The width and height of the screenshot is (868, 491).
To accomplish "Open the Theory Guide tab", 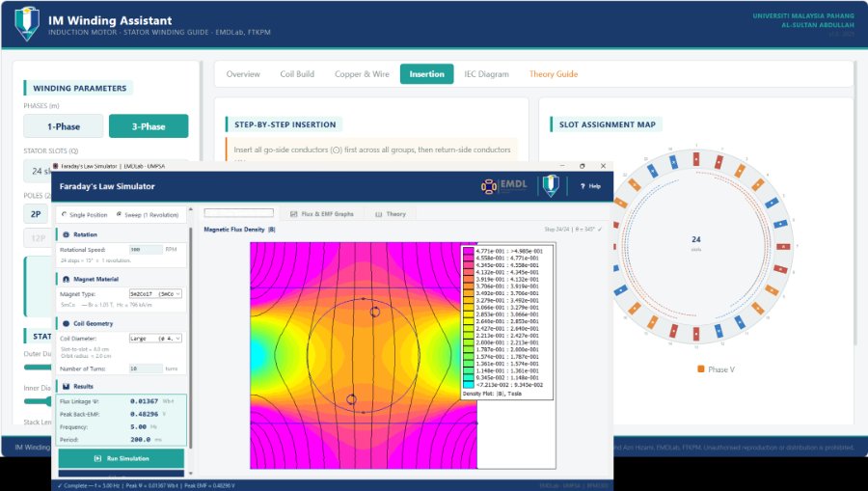I will coord(553,74).
